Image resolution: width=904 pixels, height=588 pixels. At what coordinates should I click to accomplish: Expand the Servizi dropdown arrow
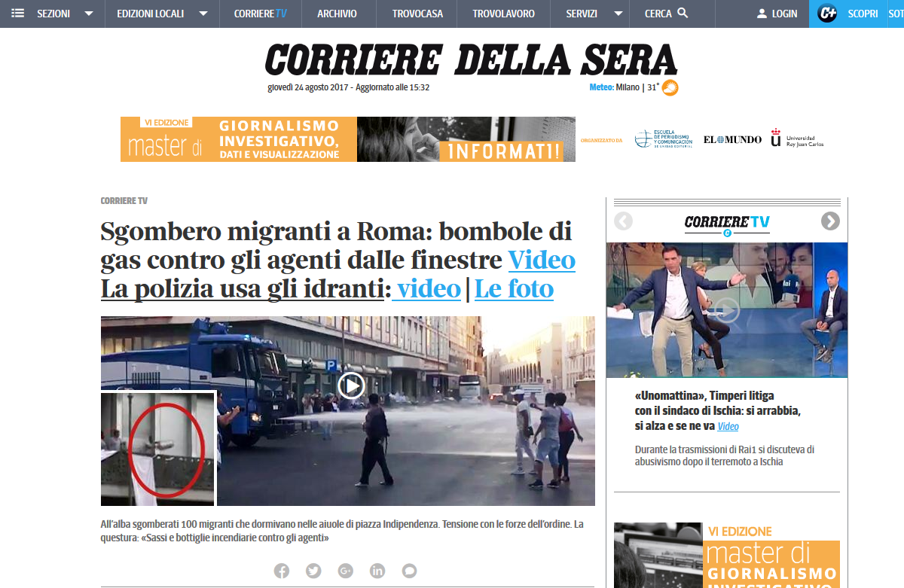tap(618, 14)
